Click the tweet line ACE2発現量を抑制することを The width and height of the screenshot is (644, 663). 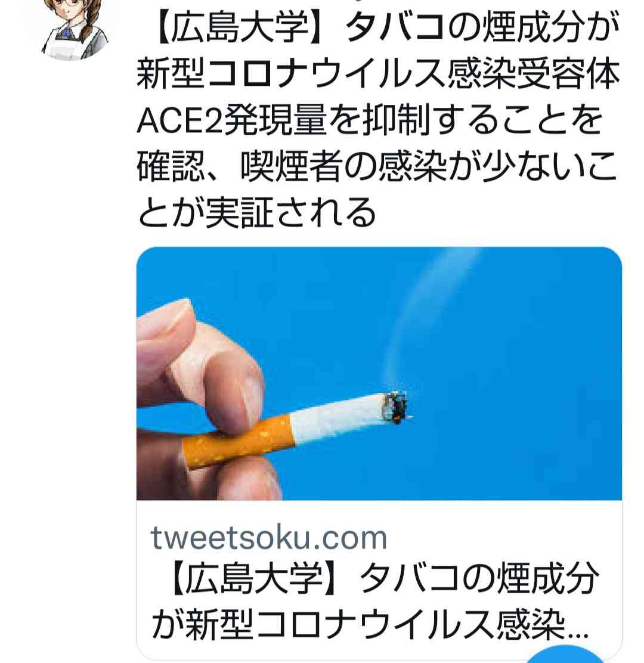click(370, 120)
